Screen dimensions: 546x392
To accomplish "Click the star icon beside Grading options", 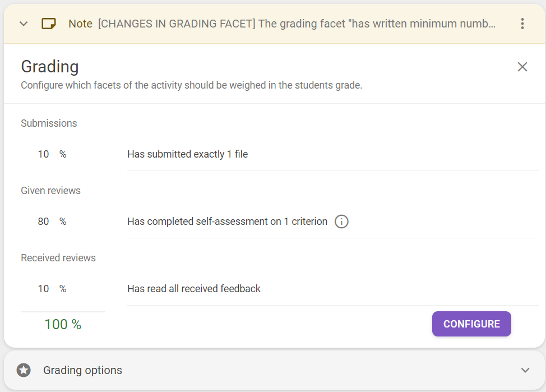I will (24, 370).
